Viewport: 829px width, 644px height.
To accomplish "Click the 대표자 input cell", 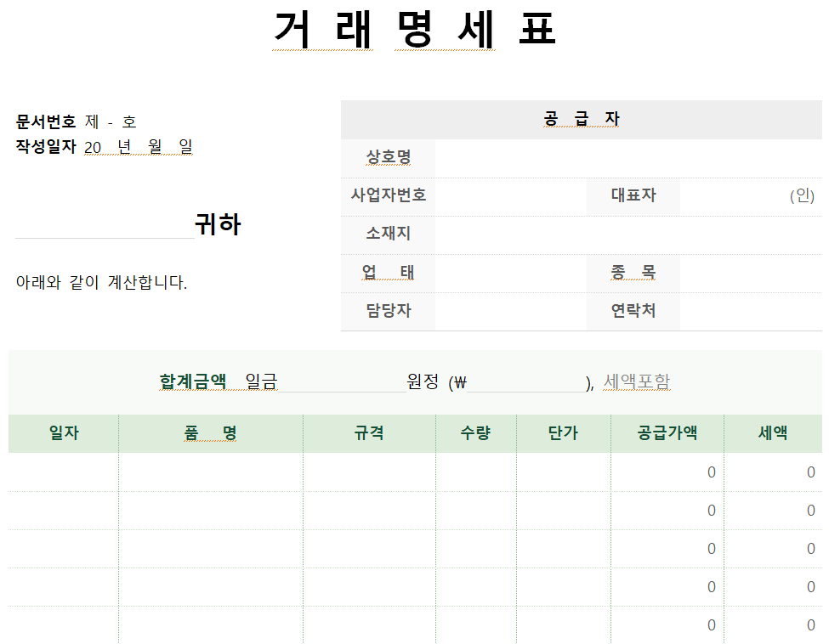I will click(x=731, y=196).
